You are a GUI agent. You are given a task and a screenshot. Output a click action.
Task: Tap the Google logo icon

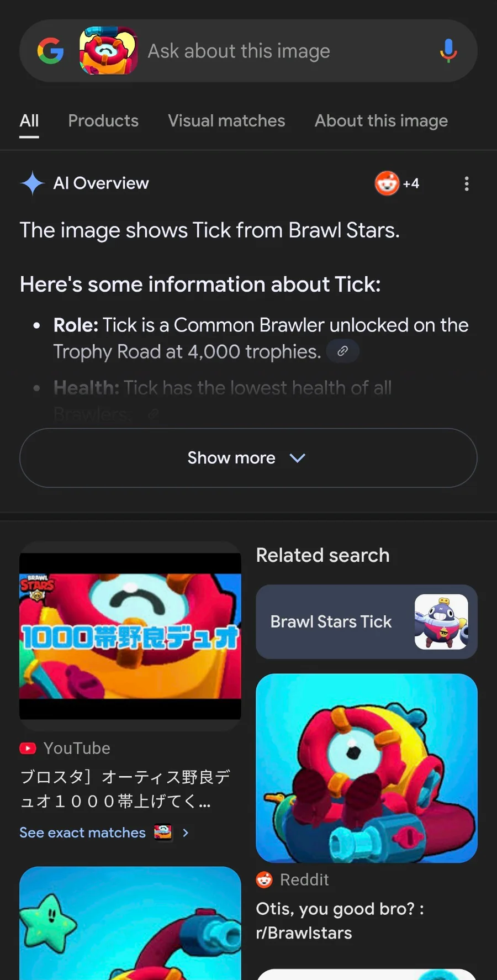pos(50,51)
